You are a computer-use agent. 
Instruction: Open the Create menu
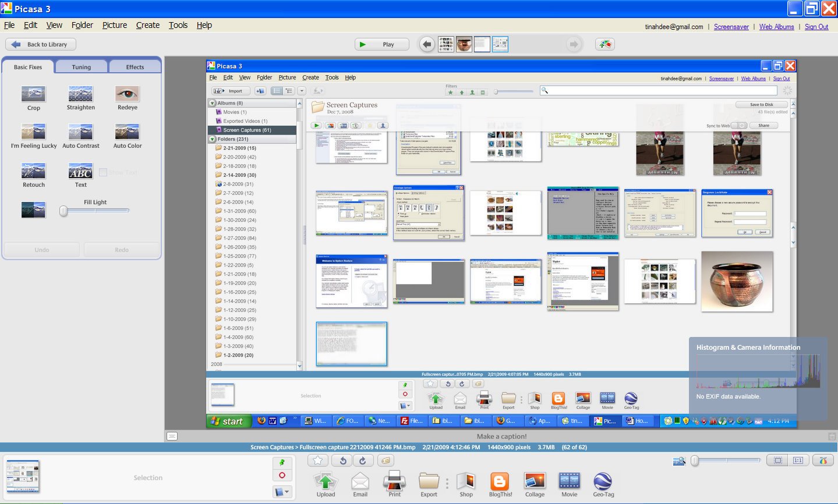click(x=147, y=25)
